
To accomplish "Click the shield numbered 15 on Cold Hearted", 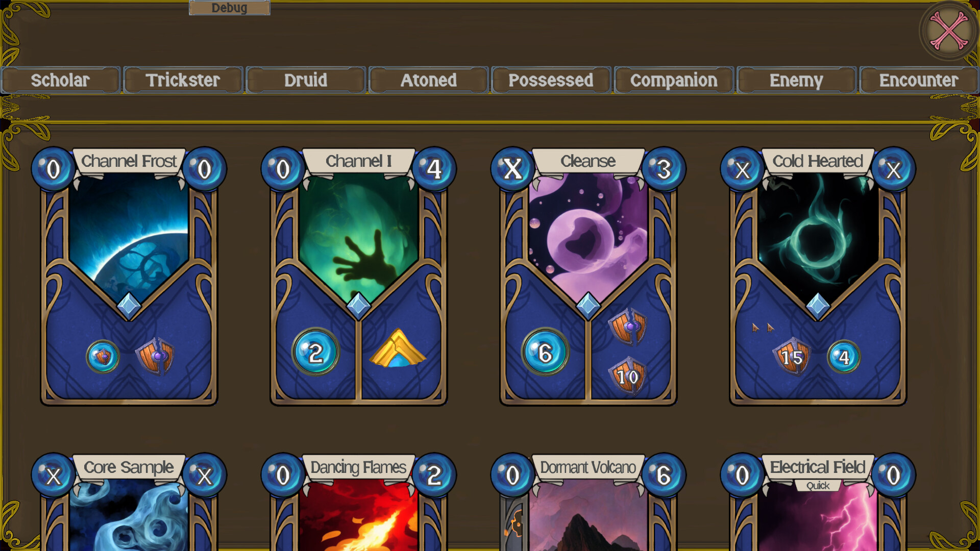I will tap(792, 357).
